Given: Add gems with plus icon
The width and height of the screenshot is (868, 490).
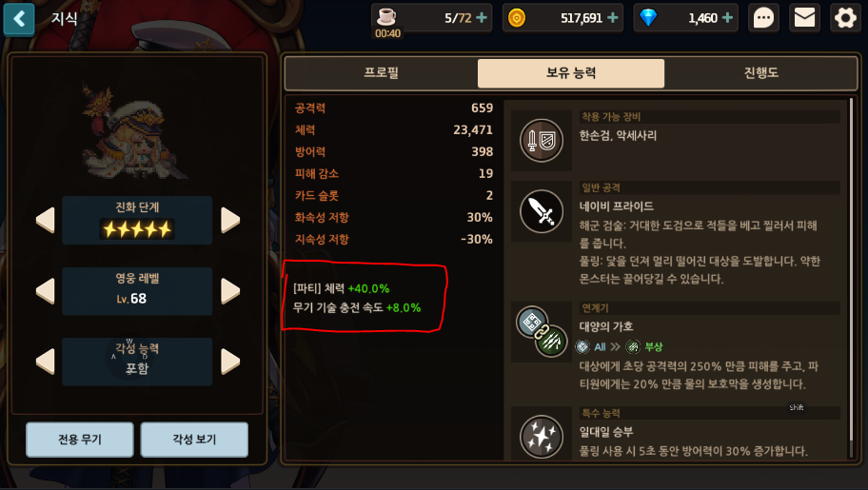Looking at the screenshot, I should (x=727, y=18).
